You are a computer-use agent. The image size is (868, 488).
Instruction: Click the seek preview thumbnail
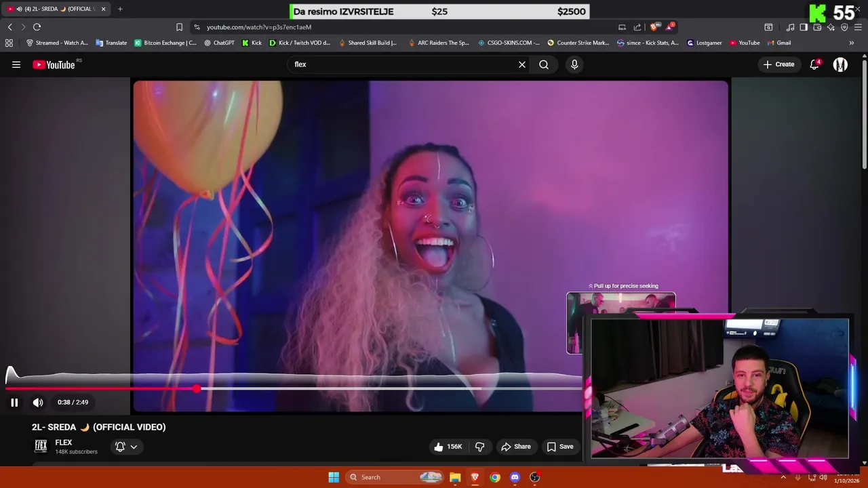(x=621, y=323)
